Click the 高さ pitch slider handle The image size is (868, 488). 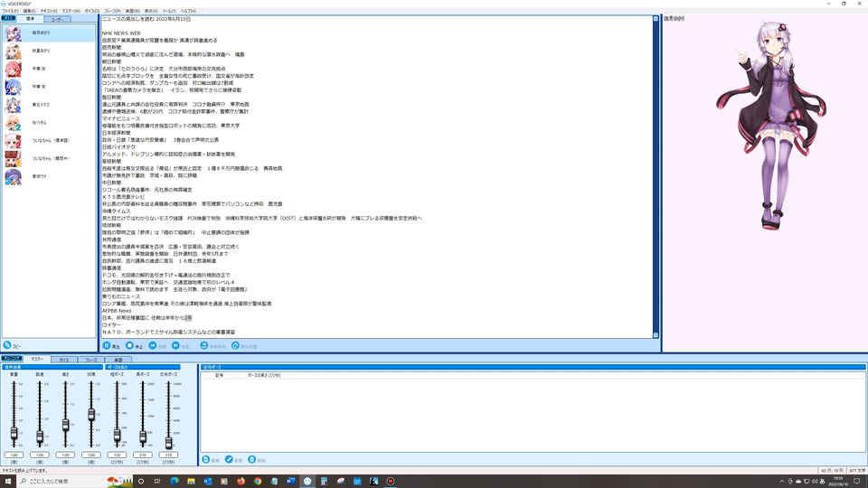(65, 425)
